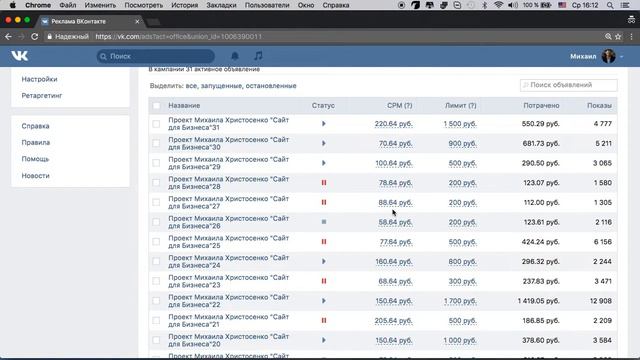Open the История menu
The height and width of the screenshot is (360, 640).
pyautogui.click(x=184, y=5)
